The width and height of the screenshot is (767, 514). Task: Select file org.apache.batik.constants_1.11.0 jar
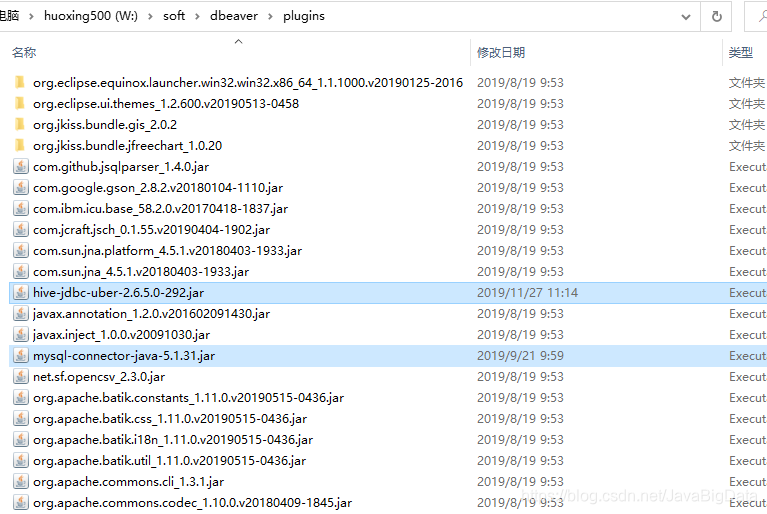click(188, 398)
